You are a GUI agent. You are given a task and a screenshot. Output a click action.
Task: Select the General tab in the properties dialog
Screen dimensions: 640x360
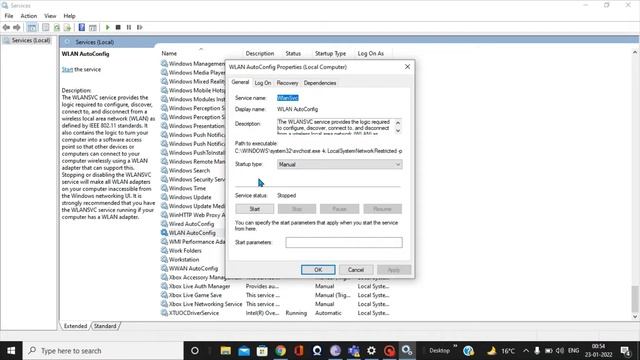point(240,82)
